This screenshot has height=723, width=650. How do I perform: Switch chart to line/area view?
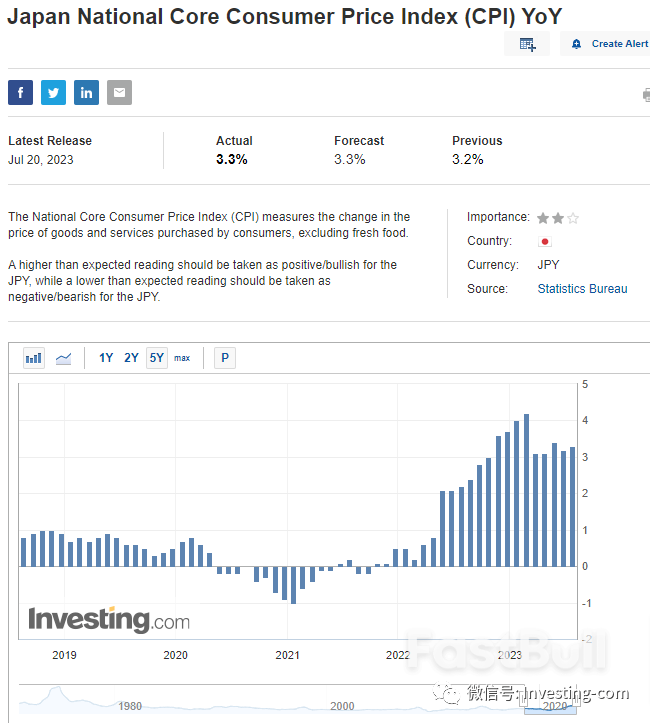point(63,358)
